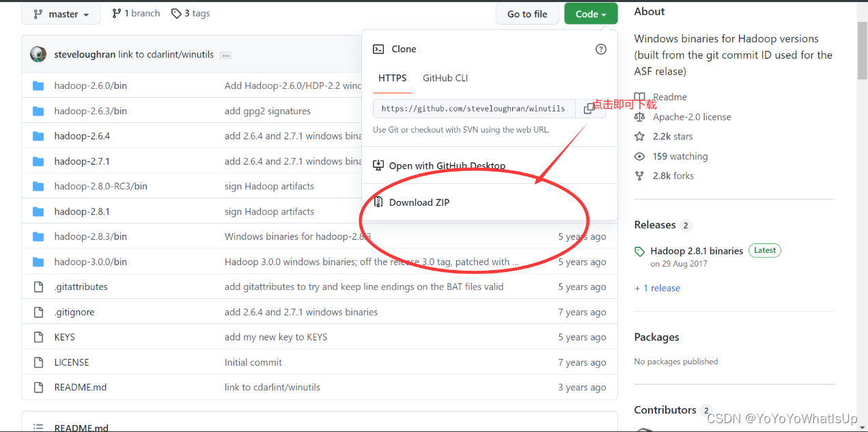Click the scale icon beside Apache-2.0 license
This screenshot has width=868, height=432.
639,117
